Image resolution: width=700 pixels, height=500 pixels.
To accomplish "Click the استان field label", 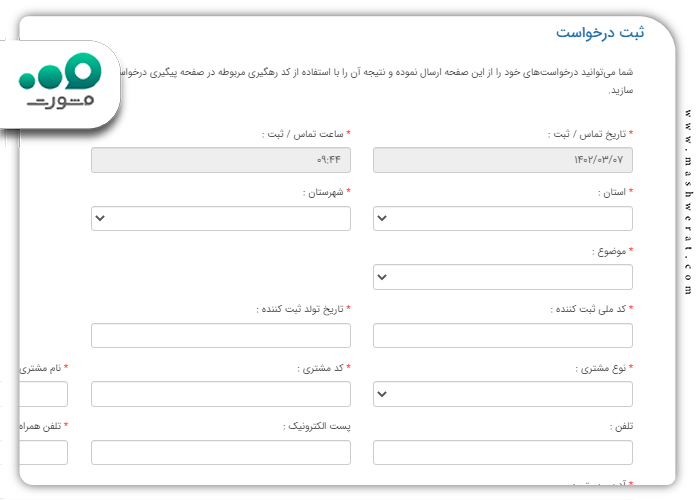I will click(x=615, y=192).
